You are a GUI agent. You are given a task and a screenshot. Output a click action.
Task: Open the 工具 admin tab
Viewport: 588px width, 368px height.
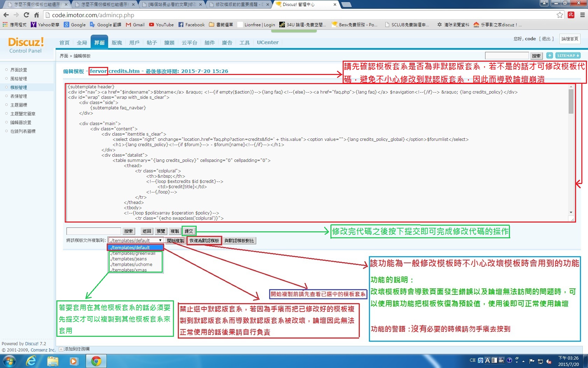tap(245, 43)
